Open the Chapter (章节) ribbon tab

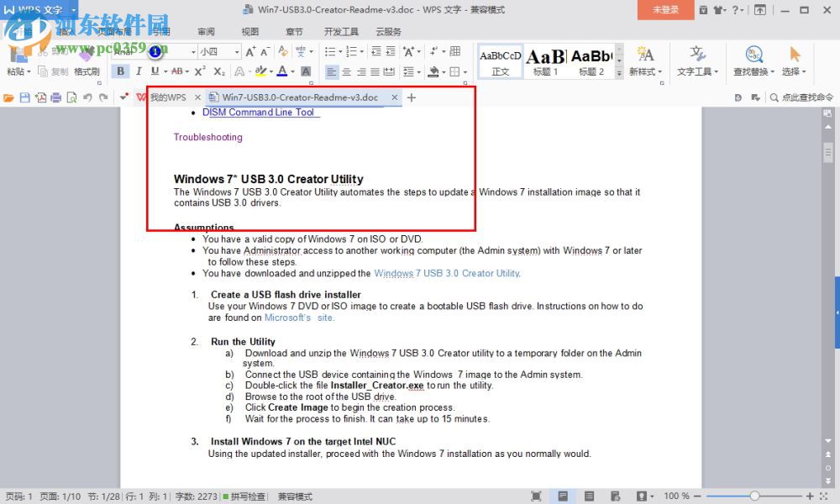pos(294,32)
